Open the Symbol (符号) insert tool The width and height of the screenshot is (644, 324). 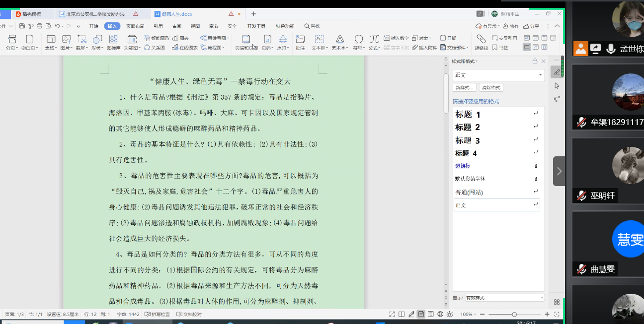pyautogui.click(x=358, y=40)
